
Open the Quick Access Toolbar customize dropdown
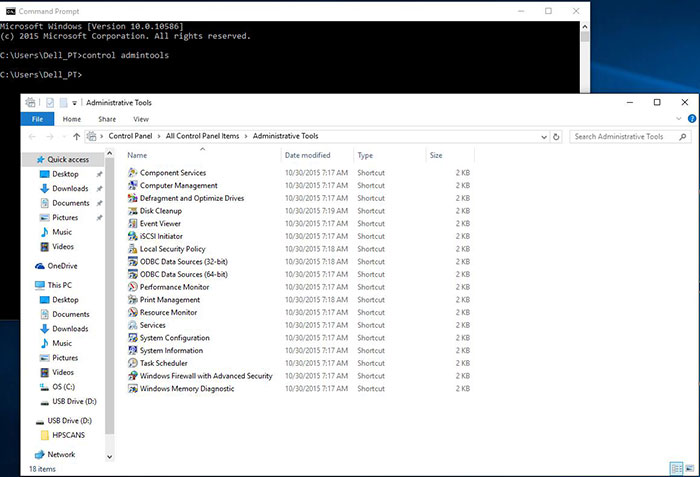click(x=77, y=103)
